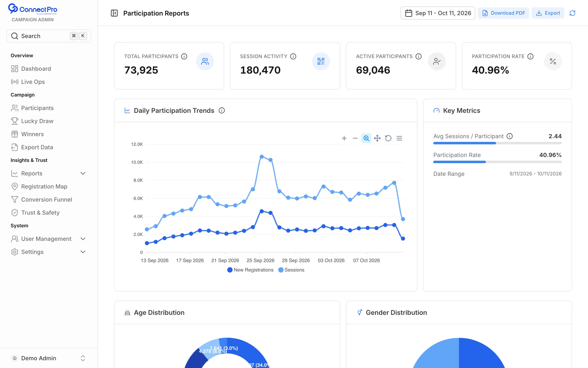Go to Live Ops
This screenshot has height=368, width=588.
[49, 82]
